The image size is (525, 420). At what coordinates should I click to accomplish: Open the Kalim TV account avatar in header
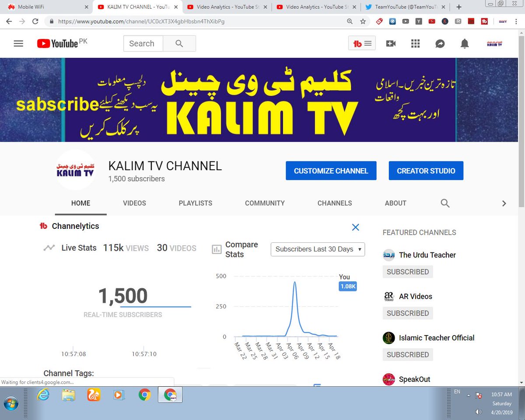(x=494, y=43)
